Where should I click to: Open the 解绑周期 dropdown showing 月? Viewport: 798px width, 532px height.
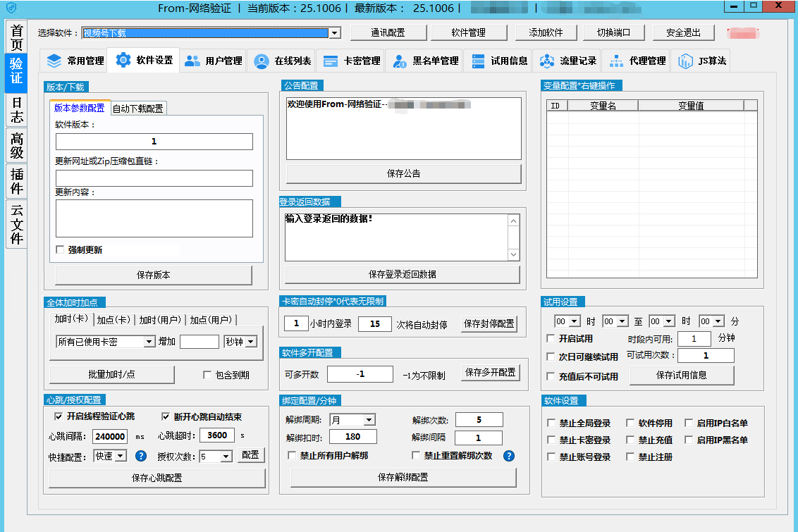tap(369, 420)
